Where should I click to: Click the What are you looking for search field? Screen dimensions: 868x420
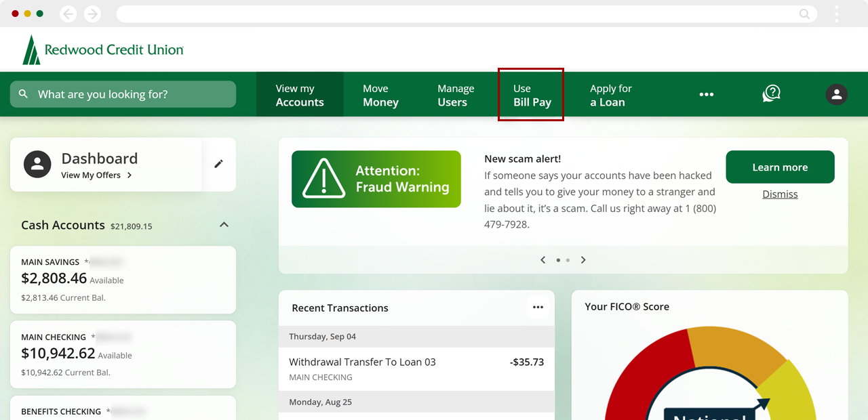(x=122, y=94)
